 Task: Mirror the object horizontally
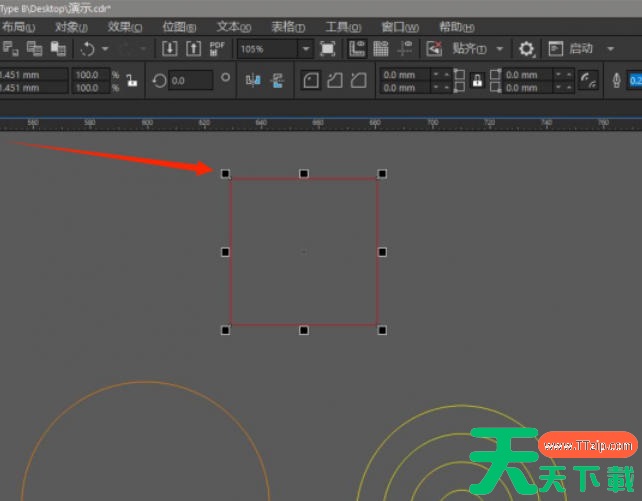point(253,80)
